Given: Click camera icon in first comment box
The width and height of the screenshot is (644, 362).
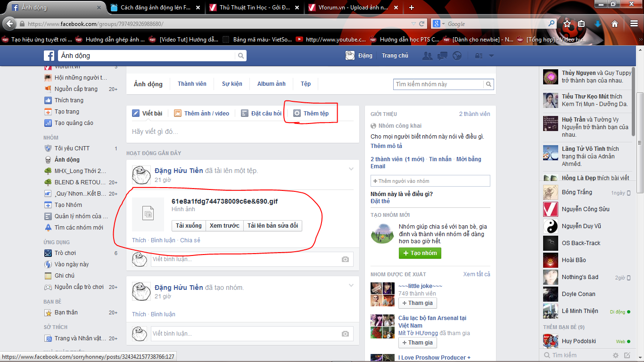Looking at the screenshot, I should pos(346,259).
